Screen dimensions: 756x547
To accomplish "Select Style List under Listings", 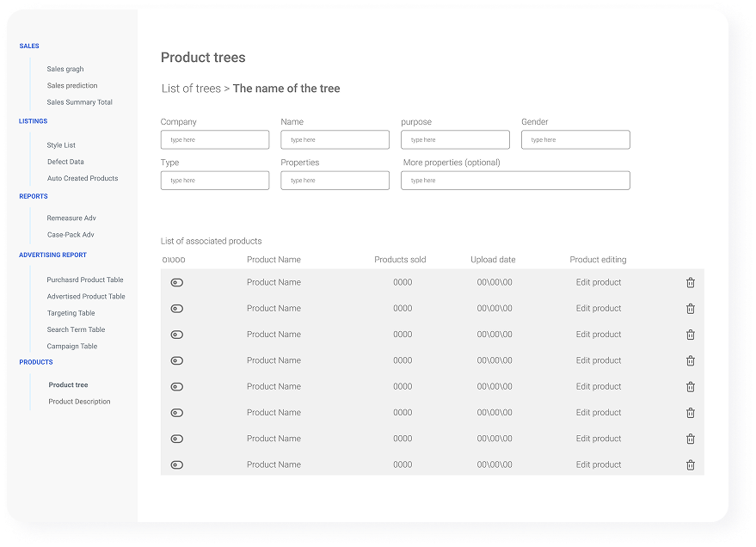I will (61, 145).
